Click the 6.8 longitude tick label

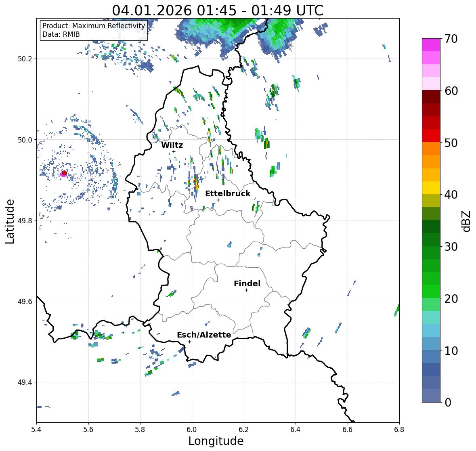[399, 430]
